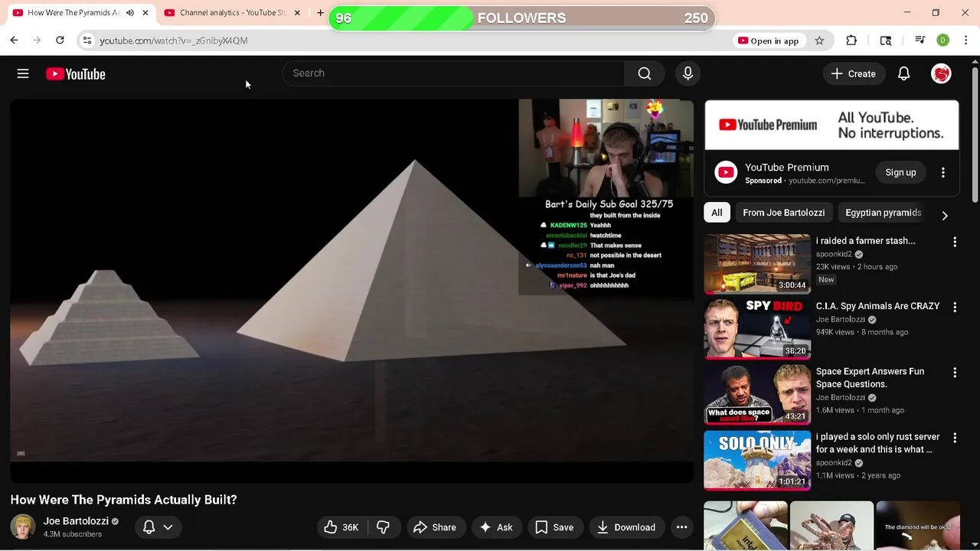
Task: Dislike the video with thumbs down
Action: (x=383, y=527)
